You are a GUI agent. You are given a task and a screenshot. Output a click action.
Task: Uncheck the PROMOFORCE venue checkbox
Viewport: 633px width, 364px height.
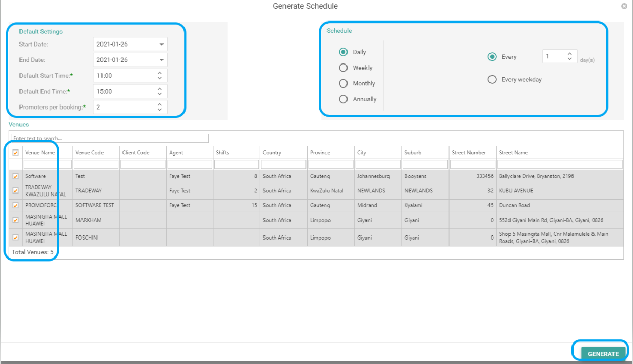[x=16, y=205]
